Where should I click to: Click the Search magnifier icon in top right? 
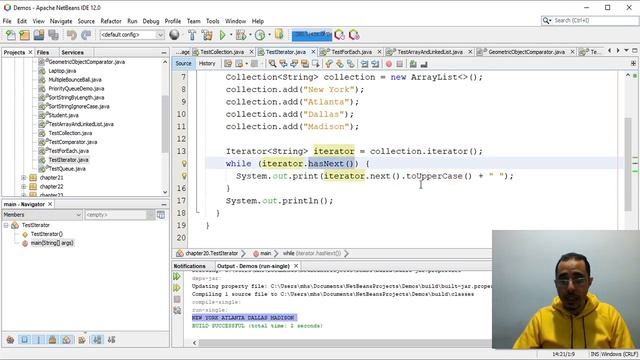coord(547,20)
